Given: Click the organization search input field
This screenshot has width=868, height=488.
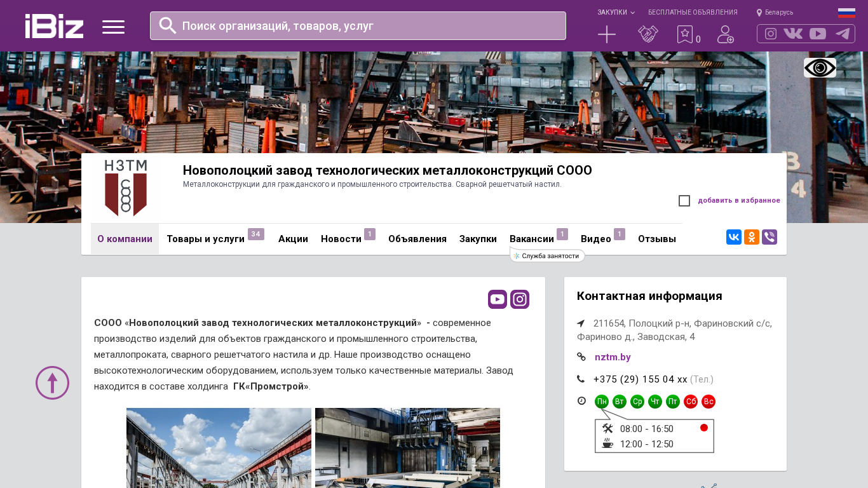Looking at the screenshot, I should click(369, 26).
